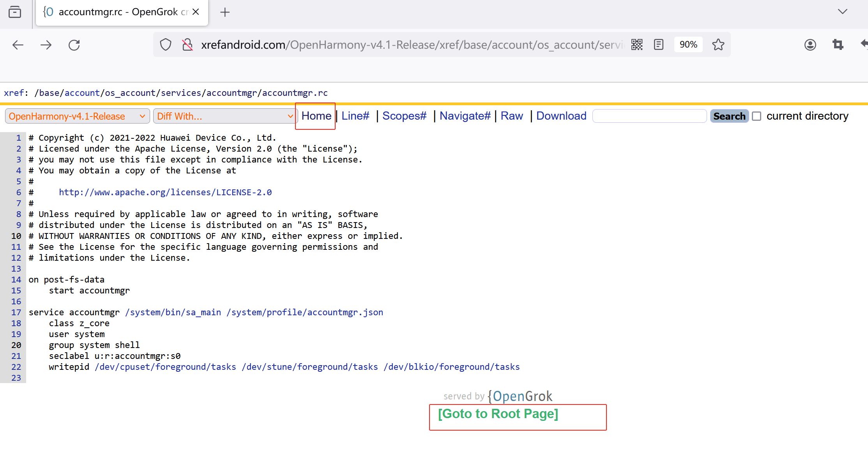Jump to line number 23
The width and height of the screenshot is (868, 461).
click(16, 378)
